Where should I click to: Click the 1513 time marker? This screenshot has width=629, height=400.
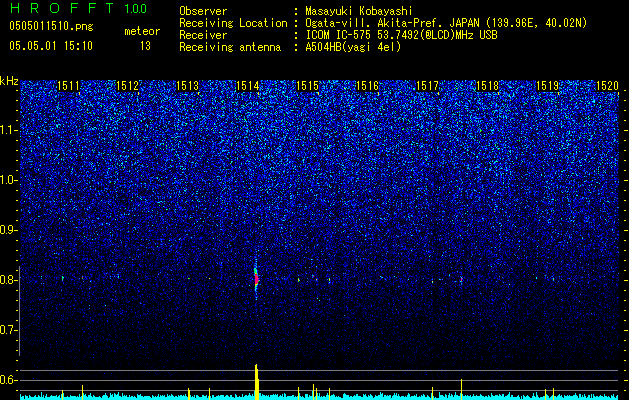pos(188,85)
